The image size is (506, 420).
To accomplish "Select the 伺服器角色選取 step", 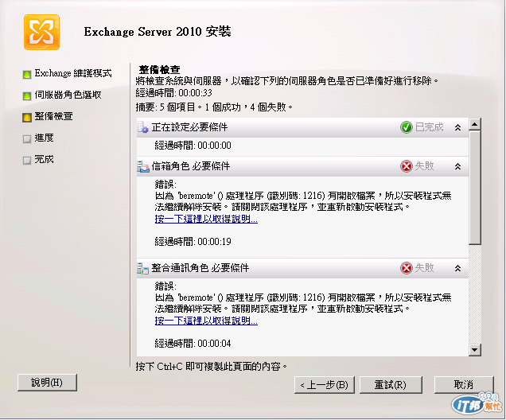I will pyautogui.click(x=68, y=95).
